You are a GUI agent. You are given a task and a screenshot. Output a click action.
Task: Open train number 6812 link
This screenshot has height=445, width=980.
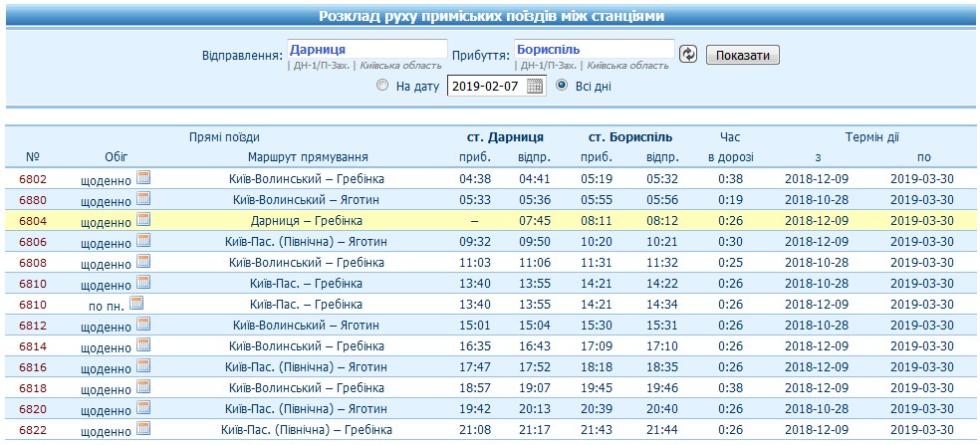pyautogui.click(x=33, y=326)
